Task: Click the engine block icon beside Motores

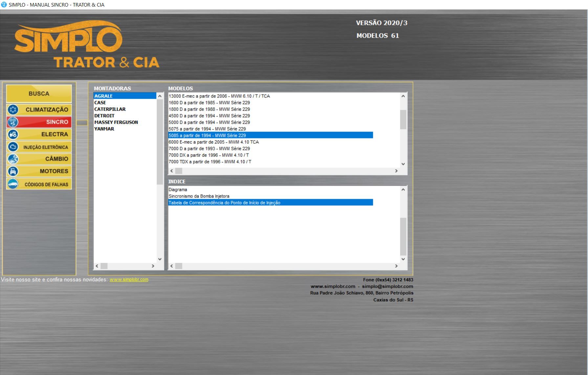Action: click(13, 171)
